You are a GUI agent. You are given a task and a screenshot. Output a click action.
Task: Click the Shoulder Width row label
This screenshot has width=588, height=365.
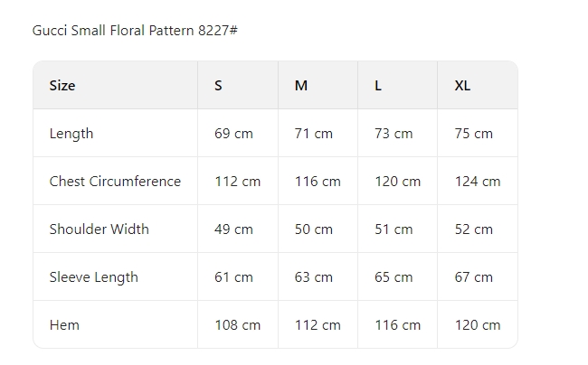click(x=99, y=229)
